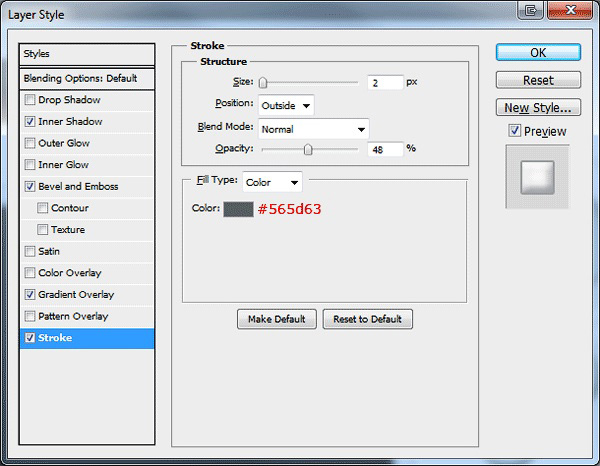Click the Size slider handle

(263, 82)
